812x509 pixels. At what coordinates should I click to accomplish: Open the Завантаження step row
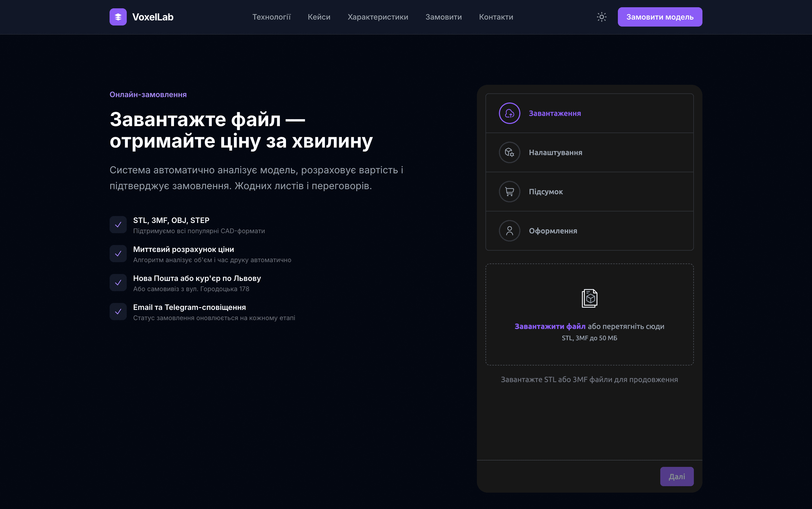coord(589,113)
